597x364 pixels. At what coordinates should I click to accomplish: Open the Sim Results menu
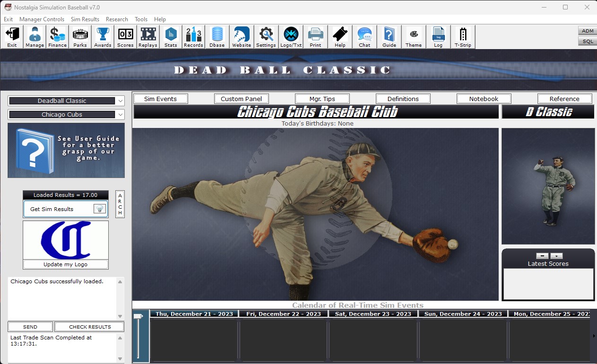point(85,19)
